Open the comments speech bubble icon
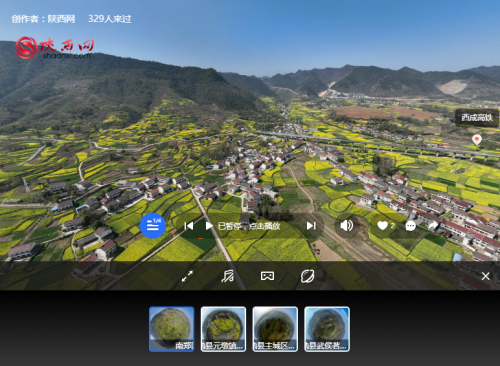Image resolution: width=500 pixels, height=366 pixels. 410,226
